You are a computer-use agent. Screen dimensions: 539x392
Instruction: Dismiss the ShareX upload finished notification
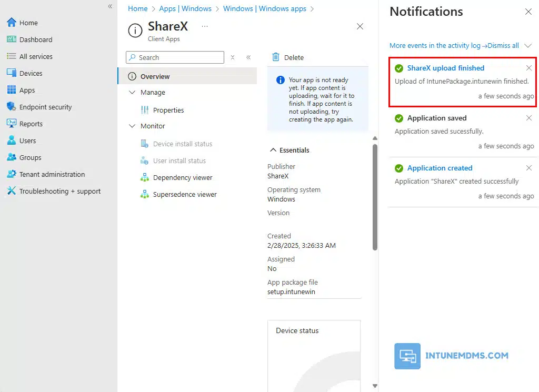[529, 68]
